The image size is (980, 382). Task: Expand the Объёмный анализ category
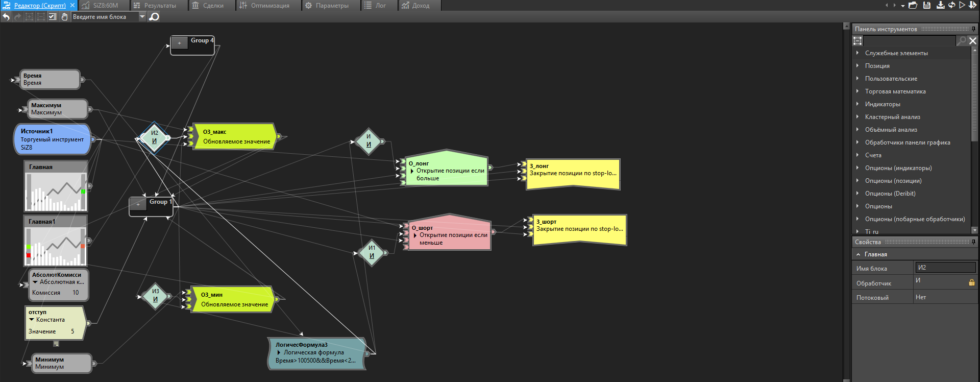tap(857, 130)
